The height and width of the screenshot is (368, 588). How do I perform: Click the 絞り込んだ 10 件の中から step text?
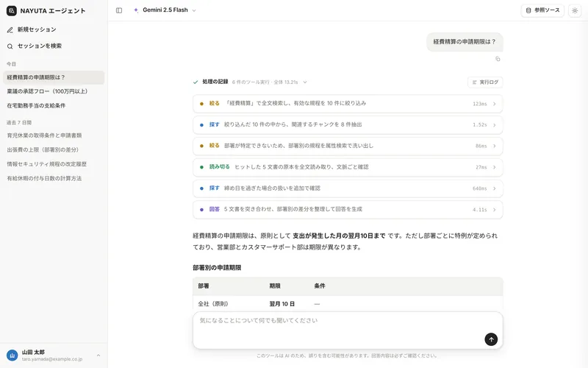pos(293,124)
